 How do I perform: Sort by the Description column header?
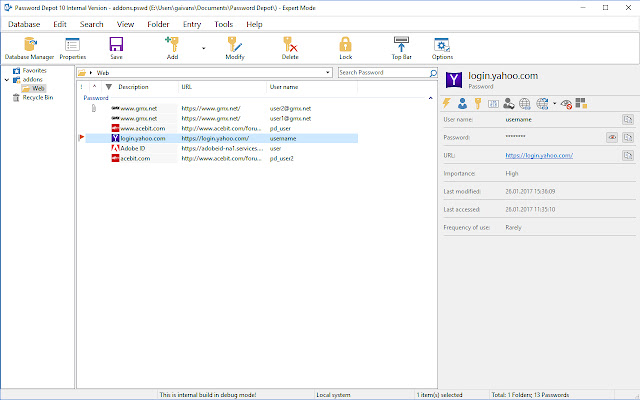tap(133, 87)
